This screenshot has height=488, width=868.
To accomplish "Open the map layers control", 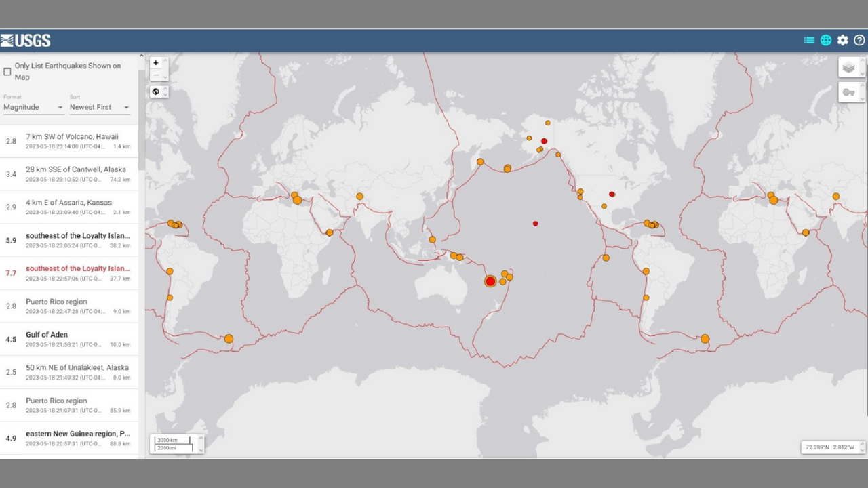I will pyautogui.click(x=848, y=68).
